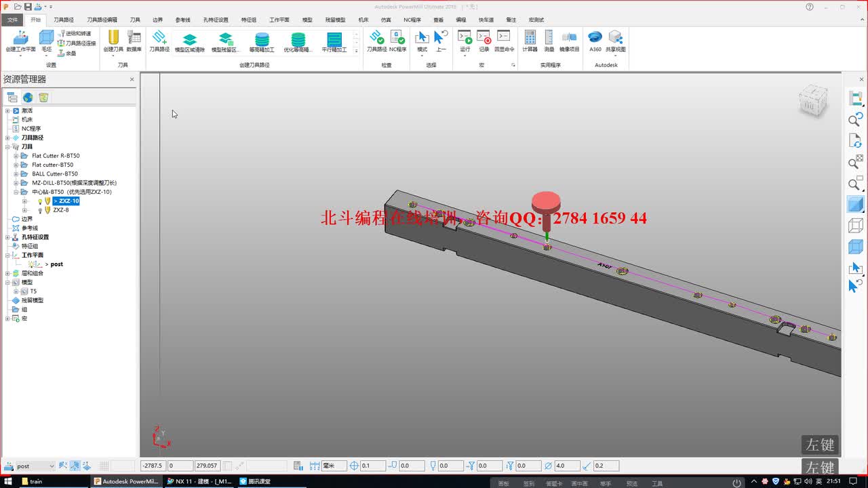The image size is (868, 488).
Task: Click the view cube in viewport
Action: click(x=812, y=101)
